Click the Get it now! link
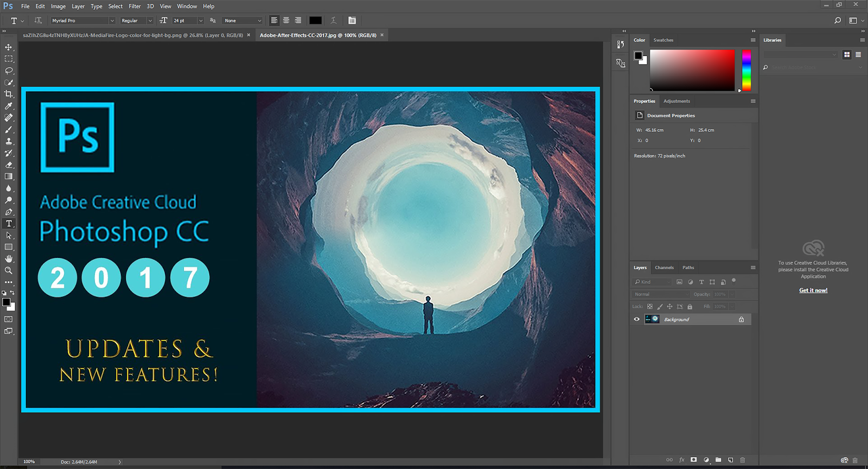 tap(813, 290)
